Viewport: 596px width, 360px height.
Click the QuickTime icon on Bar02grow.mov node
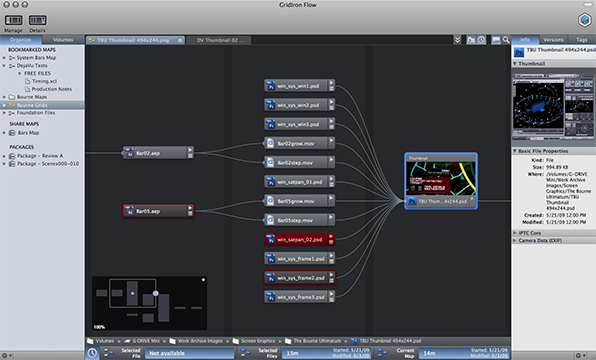coord(270,143)
